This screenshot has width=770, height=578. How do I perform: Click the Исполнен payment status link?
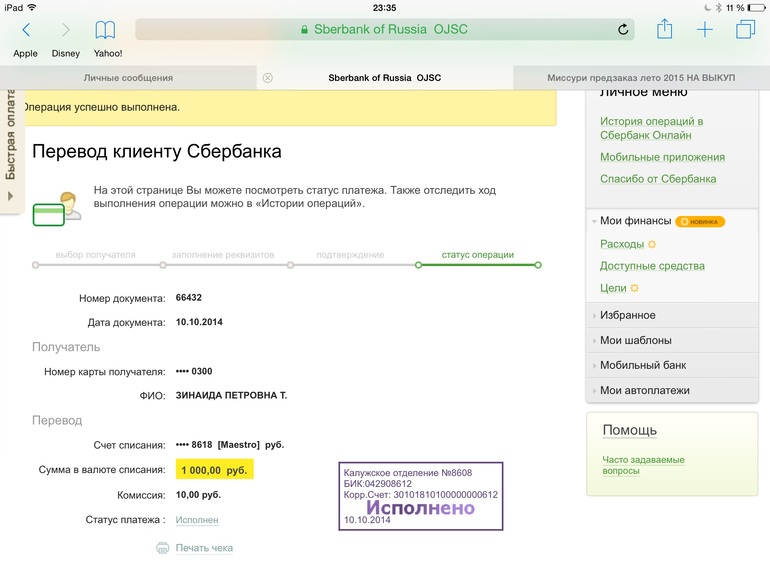(x=197, y=520)
